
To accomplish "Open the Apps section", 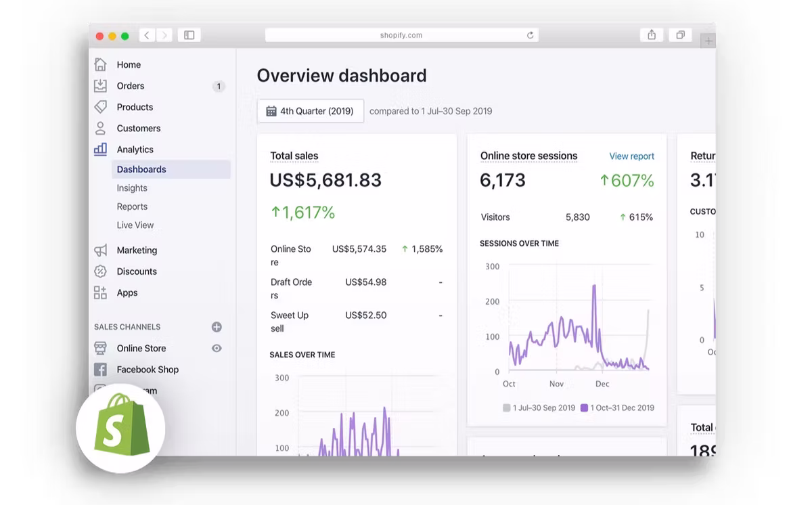I will pos(127,293).
